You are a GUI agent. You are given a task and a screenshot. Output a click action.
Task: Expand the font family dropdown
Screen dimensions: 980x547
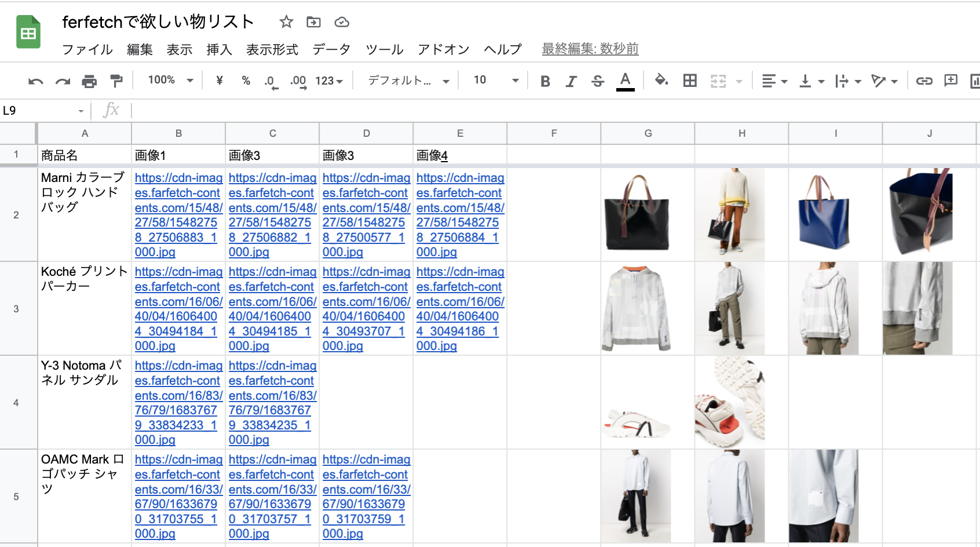(408, 81)
